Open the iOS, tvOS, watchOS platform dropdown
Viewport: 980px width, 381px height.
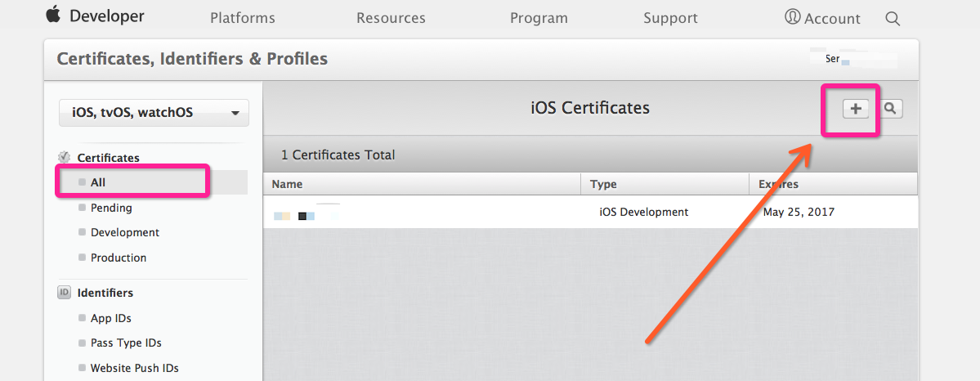154,113
